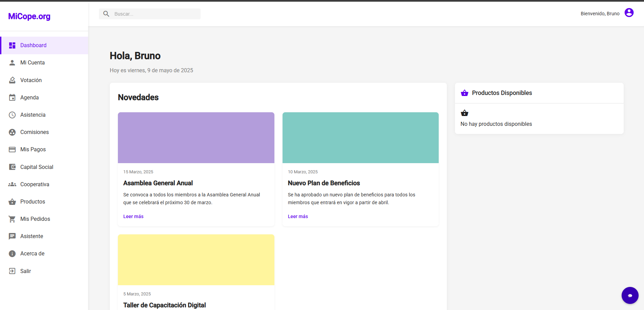Open the Cooperativa menu entry
Viewport: 644px width, 310px height.
35,185
